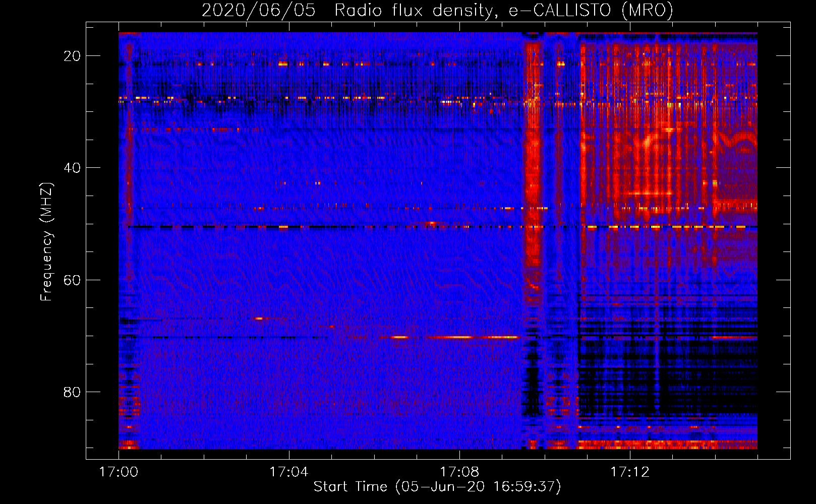Click the 40 frequency tick label
The height and width of the screenshot is (504, 816).
coord(72,168)
